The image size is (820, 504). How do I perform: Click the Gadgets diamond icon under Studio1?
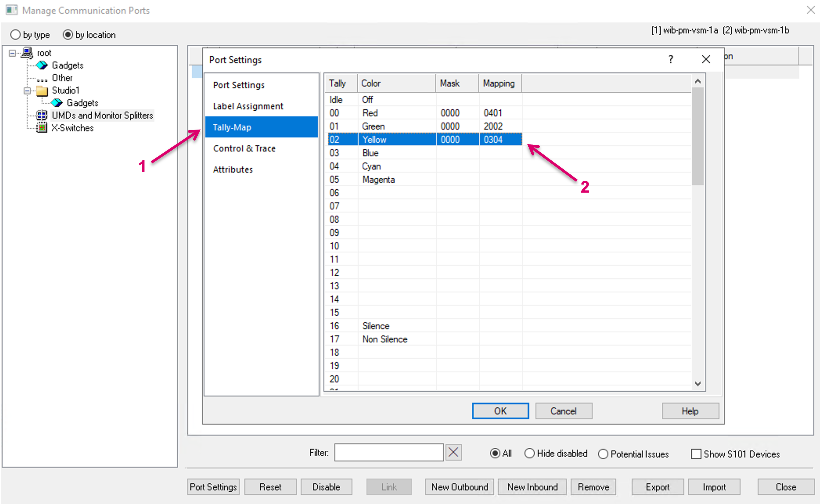pos(57,103)
